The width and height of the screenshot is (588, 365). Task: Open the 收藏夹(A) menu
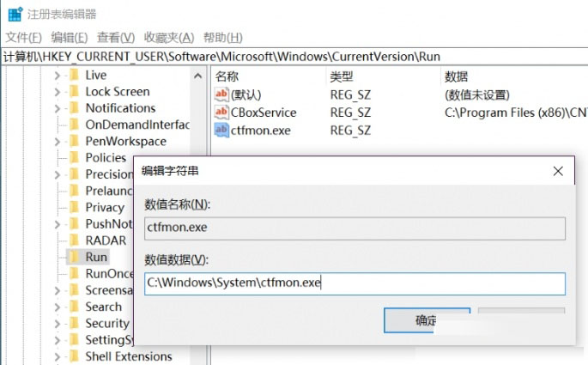point(168,37)
